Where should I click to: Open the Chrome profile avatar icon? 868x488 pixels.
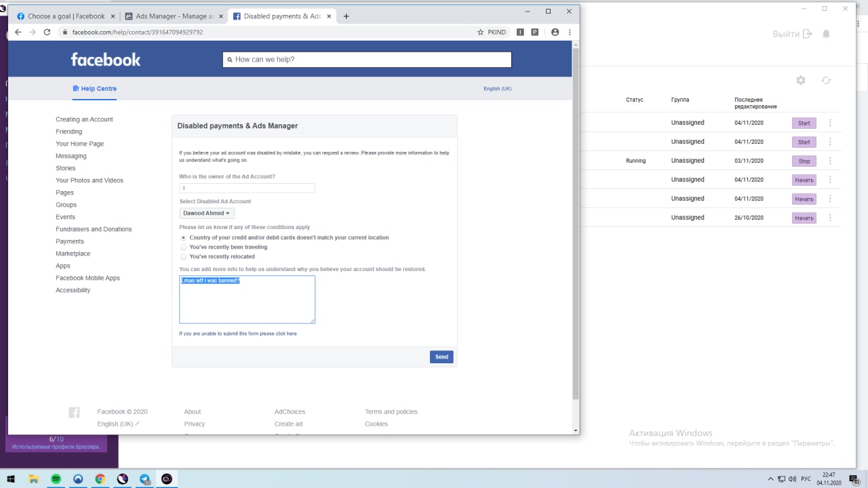click(x=555, y=32)
